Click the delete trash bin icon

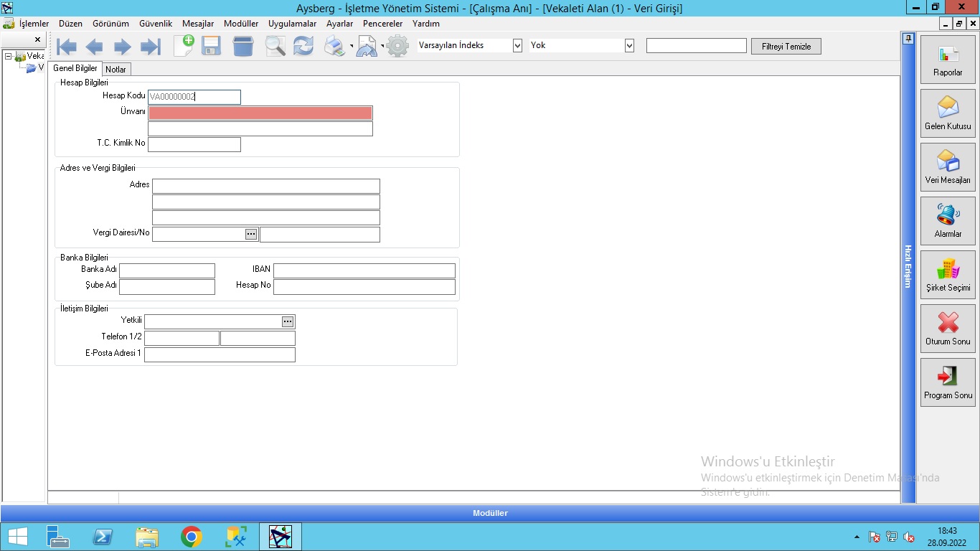[243, 46]
